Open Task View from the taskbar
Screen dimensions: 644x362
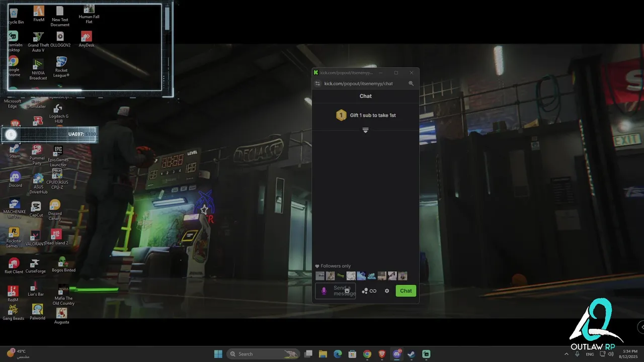click(309, 354)
